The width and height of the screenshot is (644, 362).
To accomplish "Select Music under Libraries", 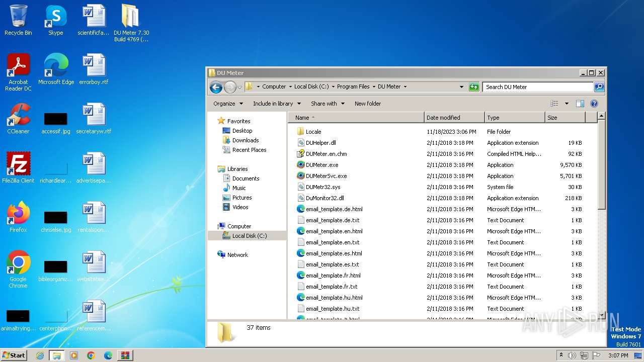I will click(239, 188).
